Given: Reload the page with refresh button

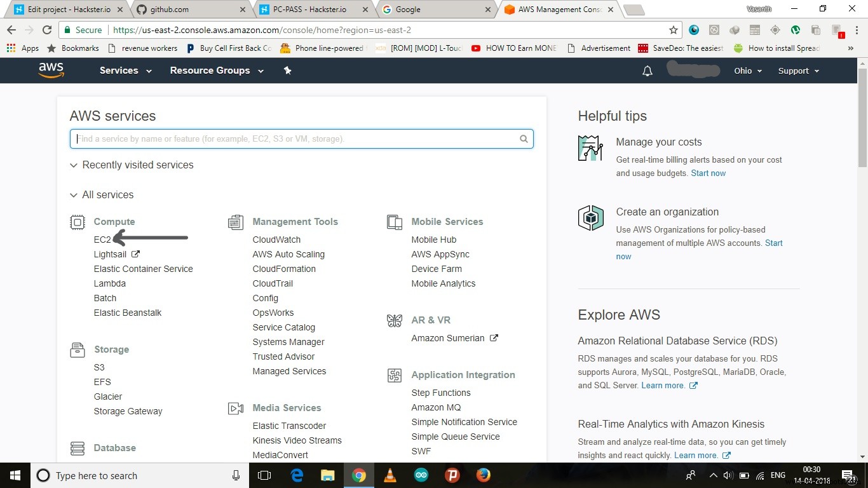Looking at the screenshot, I should point(47,30).
